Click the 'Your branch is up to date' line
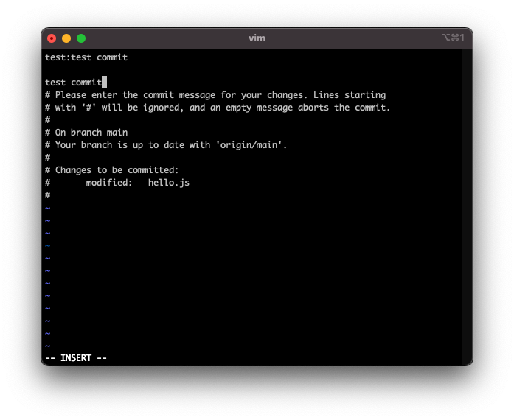 click(166, 145)
